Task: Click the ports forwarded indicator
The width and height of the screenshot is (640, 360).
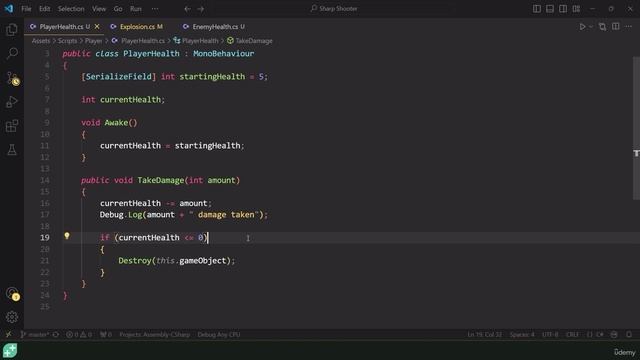Action: point(106,334)
